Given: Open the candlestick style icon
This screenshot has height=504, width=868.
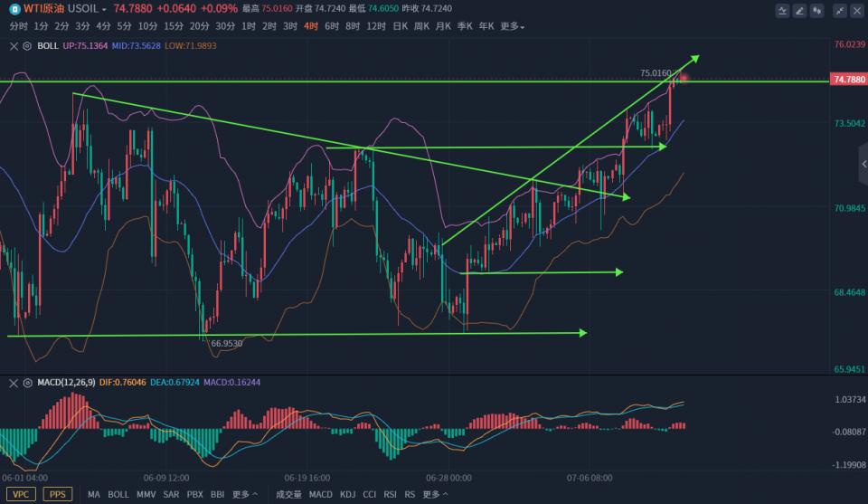Looking at the screenshot, I should coord(817,11).
